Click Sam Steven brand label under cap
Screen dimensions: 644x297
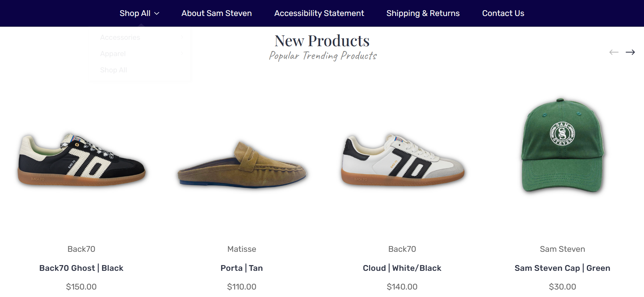click(562, 249)
